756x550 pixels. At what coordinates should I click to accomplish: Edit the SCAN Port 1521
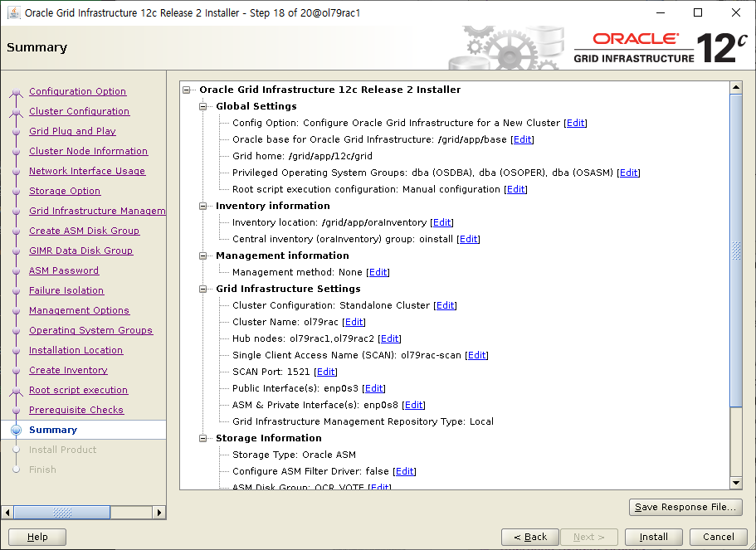(325, 372)
